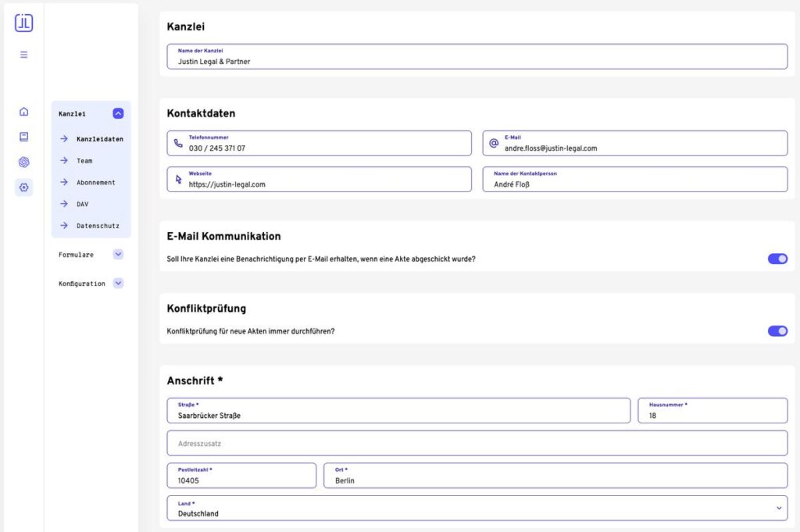Go to home via house icon
The height and width of the screenshot is (532, 800).
point(23,112)
